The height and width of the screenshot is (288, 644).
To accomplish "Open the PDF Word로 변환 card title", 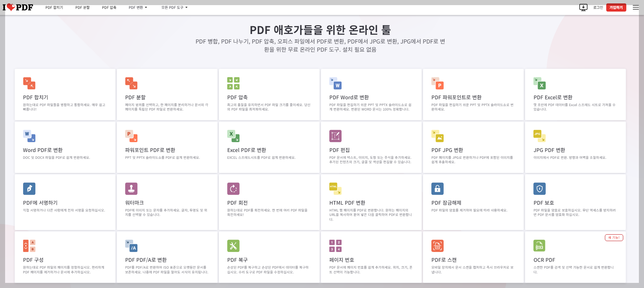I will pos(349,97).
